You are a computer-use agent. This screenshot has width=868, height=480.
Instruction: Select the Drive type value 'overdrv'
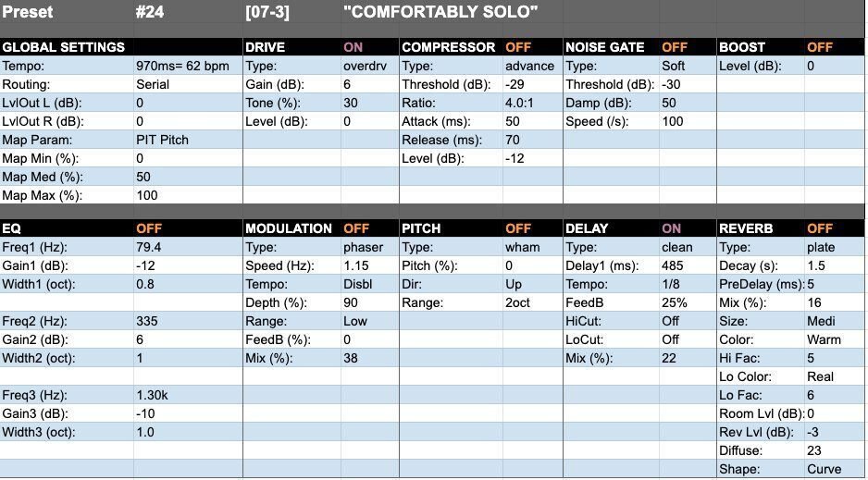(364, 66)
